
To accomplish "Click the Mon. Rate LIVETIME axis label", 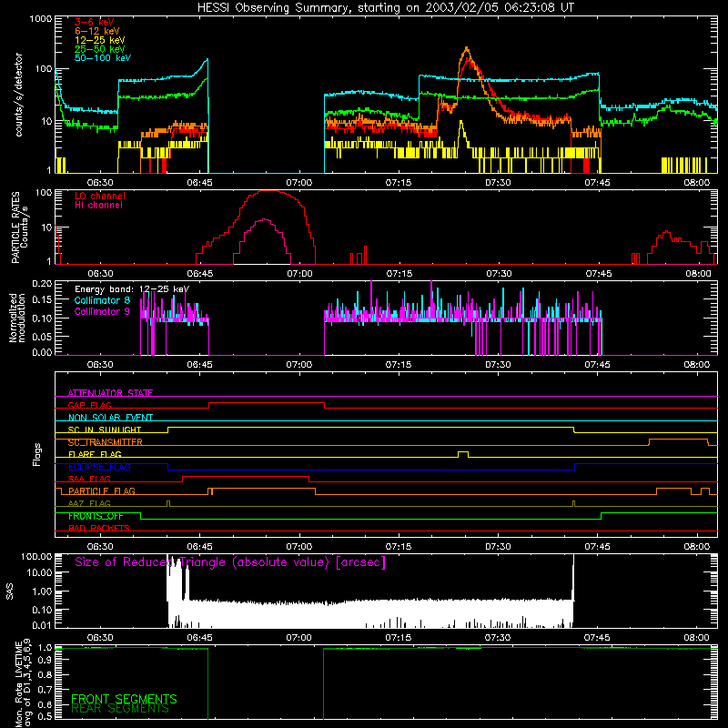I will (x=22, y=684).
